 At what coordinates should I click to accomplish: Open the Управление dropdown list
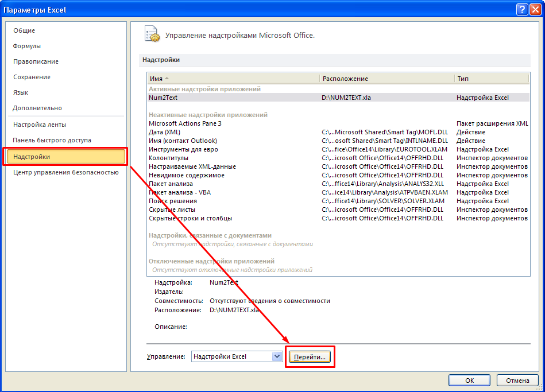pos(277,356)
